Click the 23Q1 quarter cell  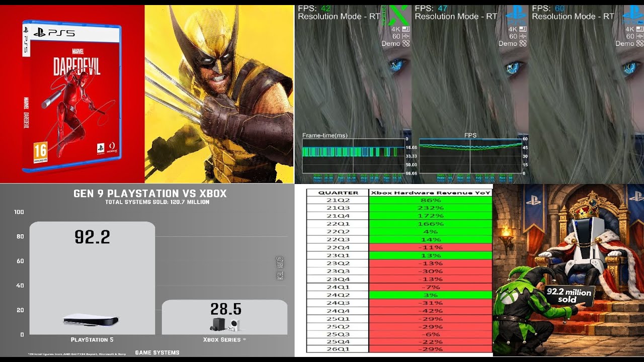click(338, 255)
